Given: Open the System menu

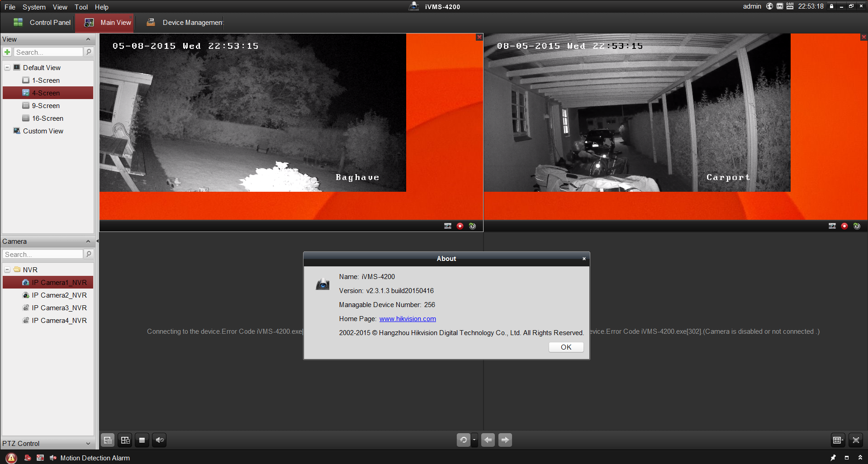Looking at the screenshot, I should click(x=34, y=7).
